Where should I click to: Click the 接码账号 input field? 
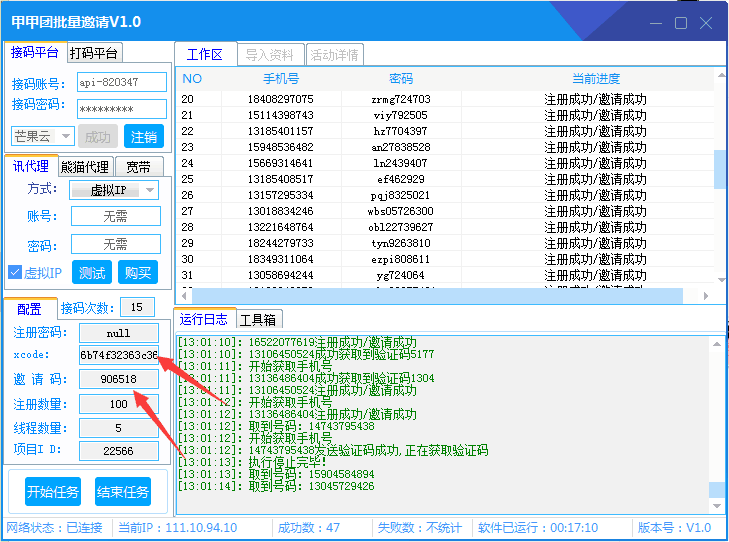point(122,82)
